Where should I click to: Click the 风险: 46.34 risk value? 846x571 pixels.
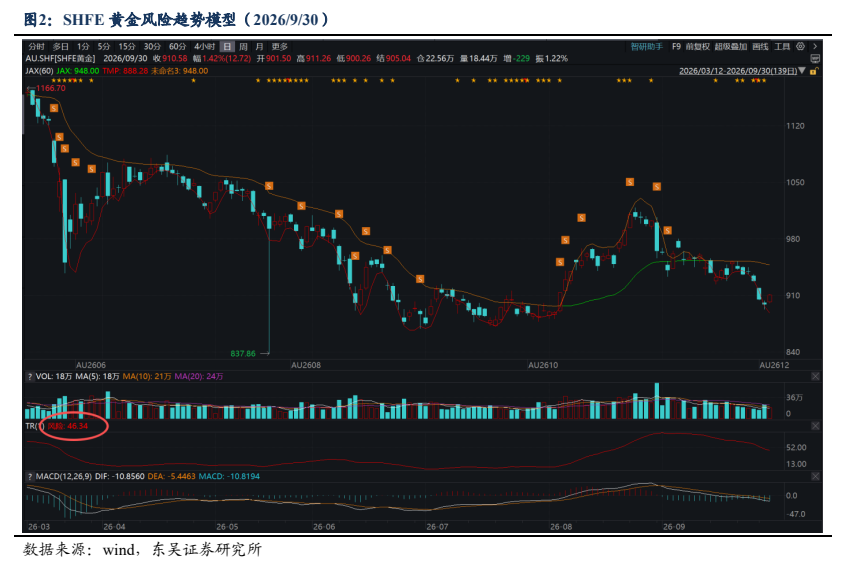click(68, 426)
